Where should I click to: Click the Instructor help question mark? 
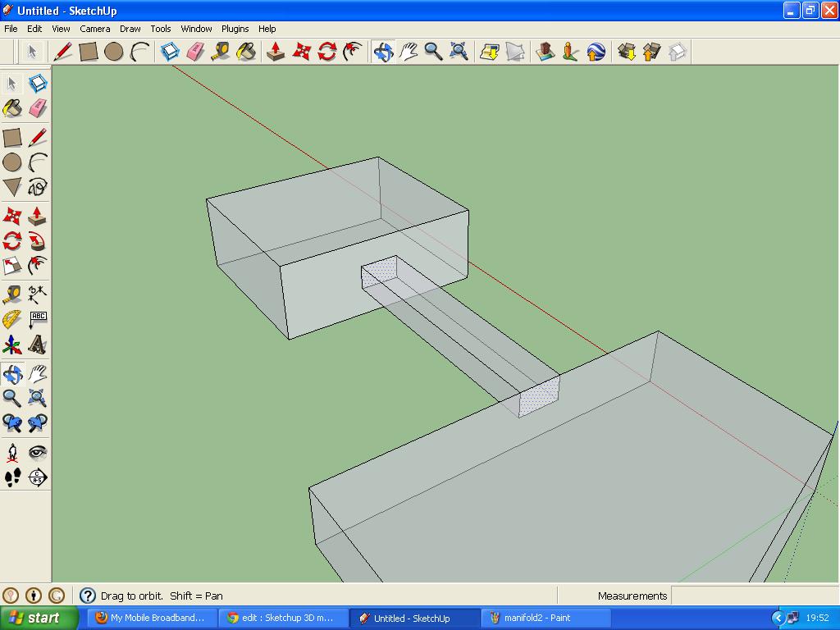[x=87, y=596]
